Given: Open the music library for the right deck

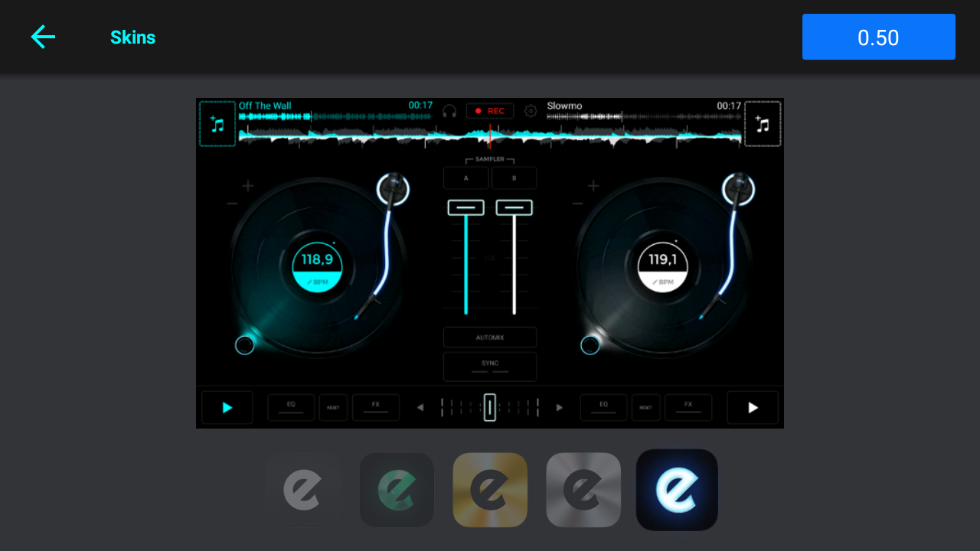Looking at the screenshot, I should (x=762, y=123).
